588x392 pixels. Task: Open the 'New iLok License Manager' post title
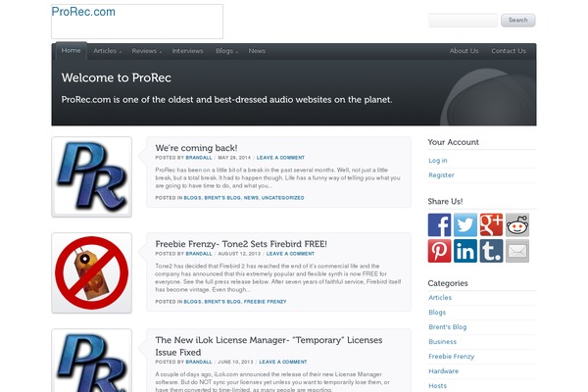(x=269, y=346)
